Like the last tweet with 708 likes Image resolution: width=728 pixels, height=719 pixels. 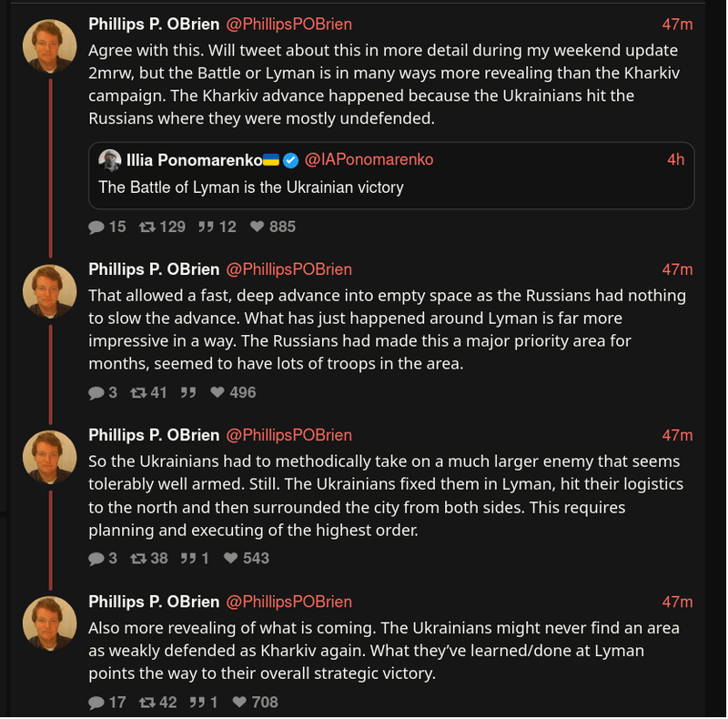click(240, 702)
